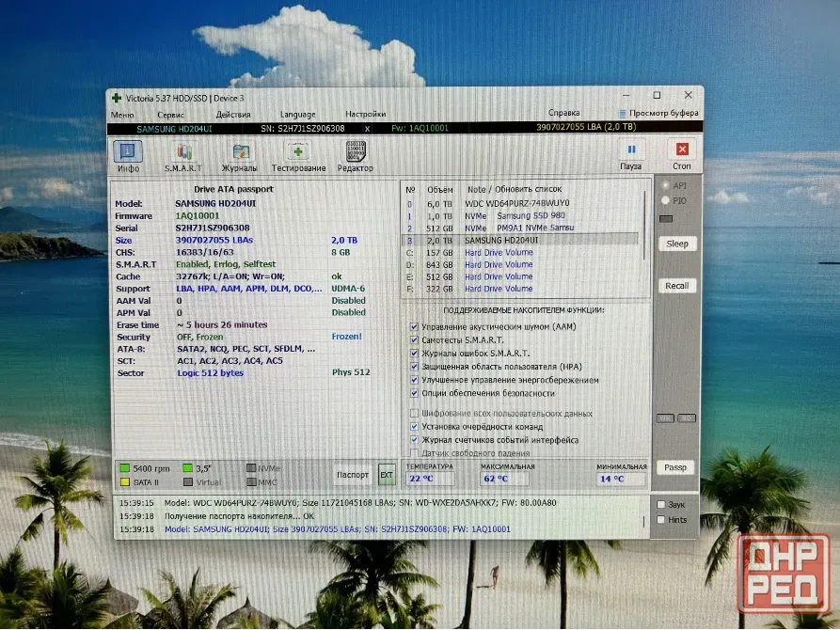Click the Note / Обновить список header

pos(515,189)
